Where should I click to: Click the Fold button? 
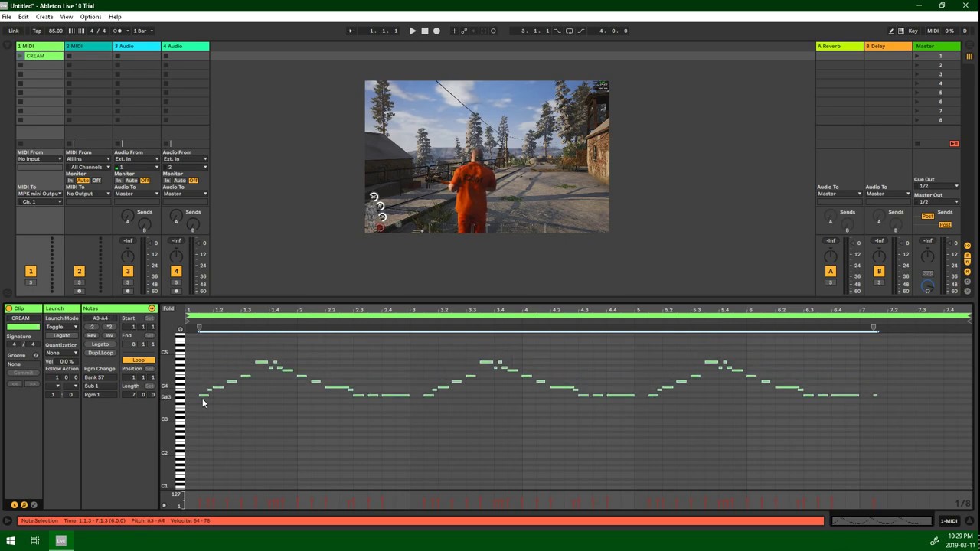pos(168,308)
